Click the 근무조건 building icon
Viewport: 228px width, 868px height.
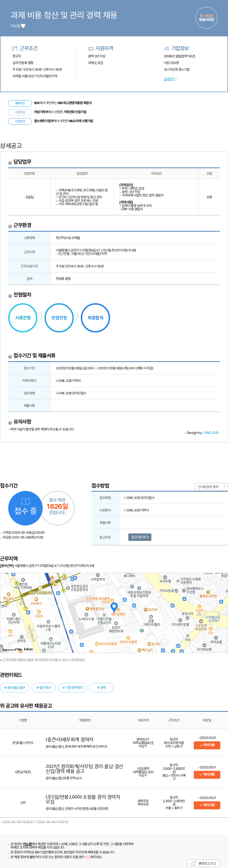click(15, 49)
